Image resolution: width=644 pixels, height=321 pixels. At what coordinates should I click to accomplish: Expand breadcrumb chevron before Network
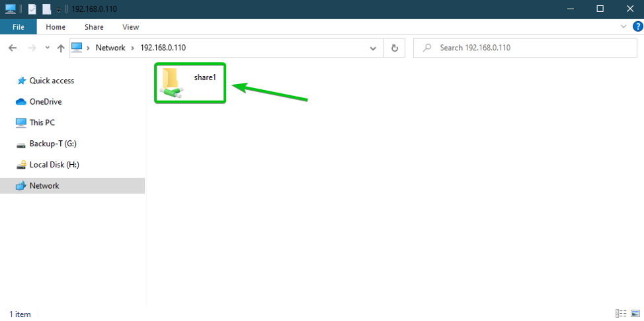[88, 48]
